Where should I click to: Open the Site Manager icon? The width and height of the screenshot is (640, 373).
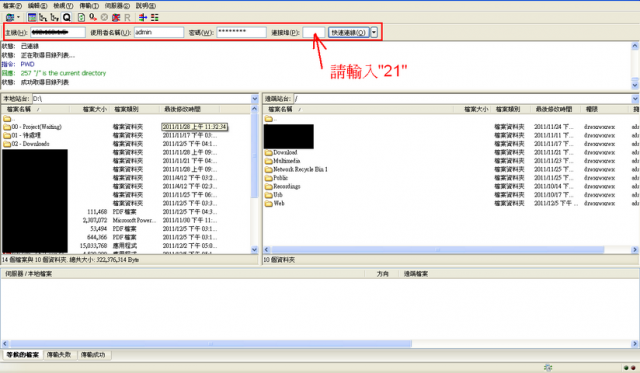coord(10,18)
